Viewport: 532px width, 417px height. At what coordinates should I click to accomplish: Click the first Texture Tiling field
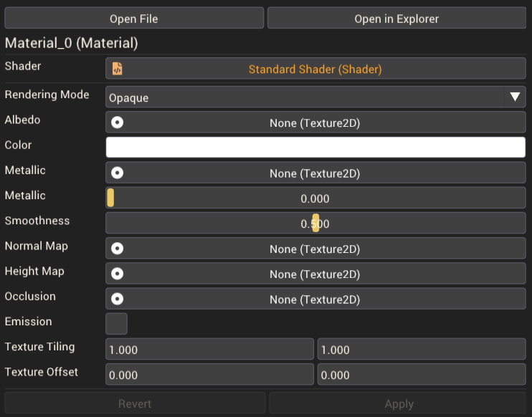pos(209,349)
